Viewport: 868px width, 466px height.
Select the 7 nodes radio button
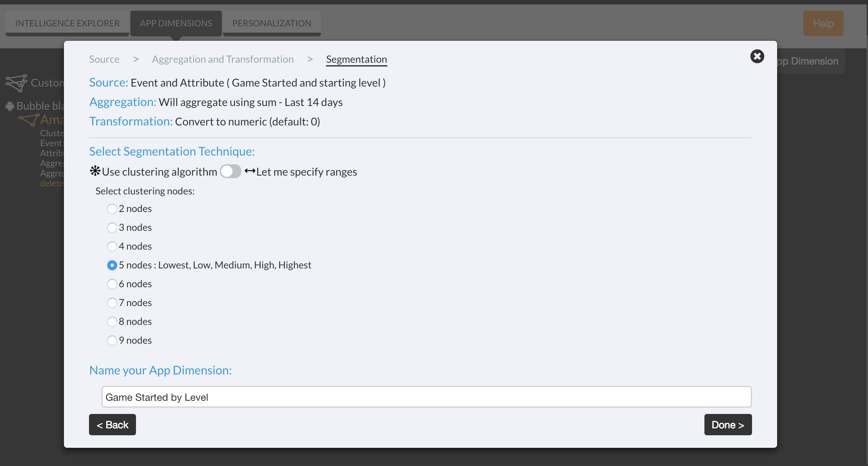[x=112, y=303]
